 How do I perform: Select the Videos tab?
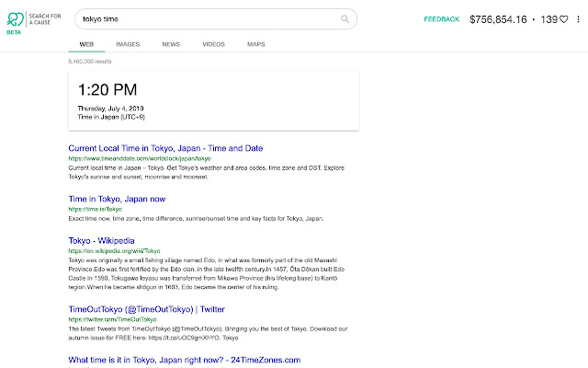213,43
